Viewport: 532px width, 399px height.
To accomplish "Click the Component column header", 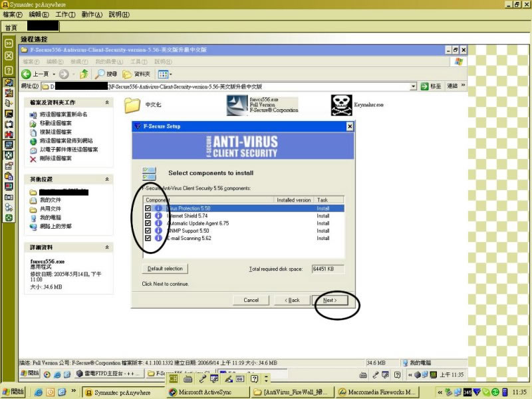I will pyautogui.click(x=208, y=200).
